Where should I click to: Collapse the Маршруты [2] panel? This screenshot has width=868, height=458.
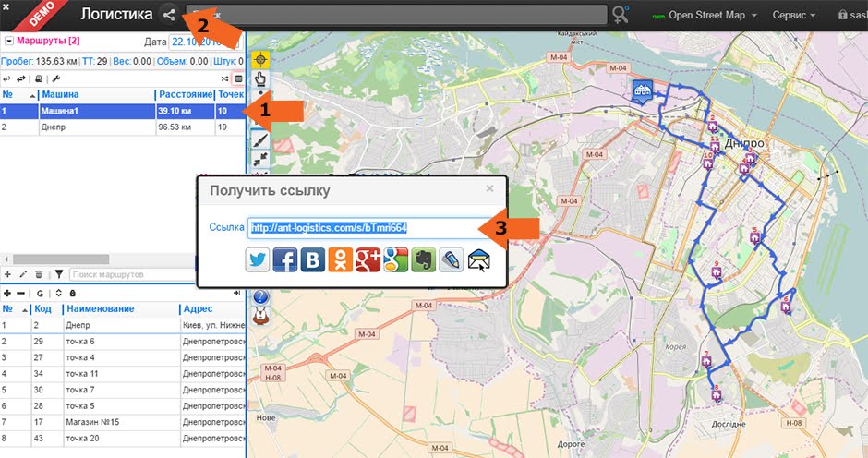pyautogui.click(x=9, y=41)
